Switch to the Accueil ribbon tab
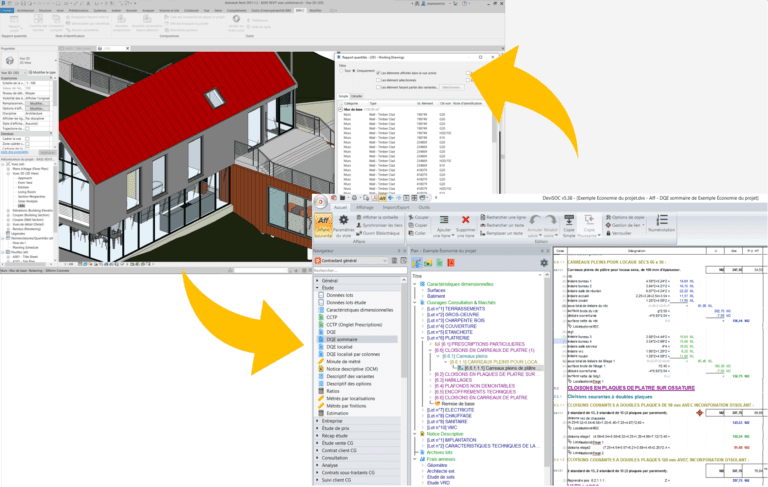The height and width of the screenshot is (487, 768). (340, 208)
